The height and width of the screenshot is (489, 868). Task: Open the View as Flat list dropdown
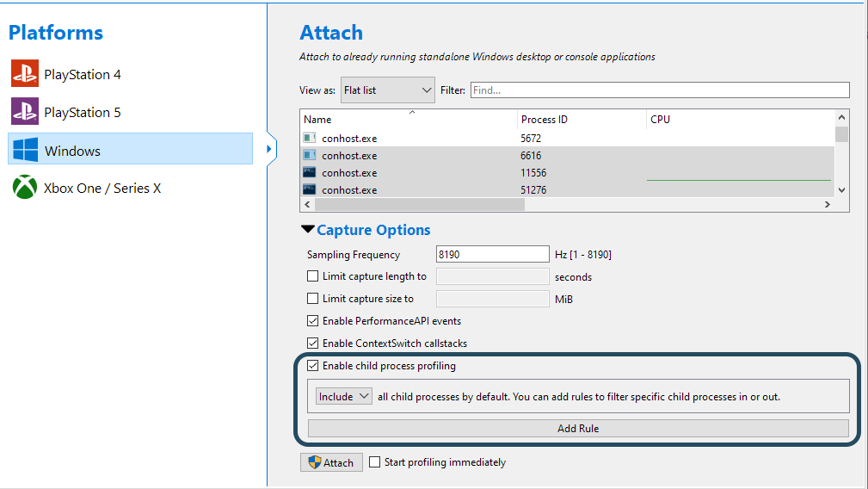387,90
